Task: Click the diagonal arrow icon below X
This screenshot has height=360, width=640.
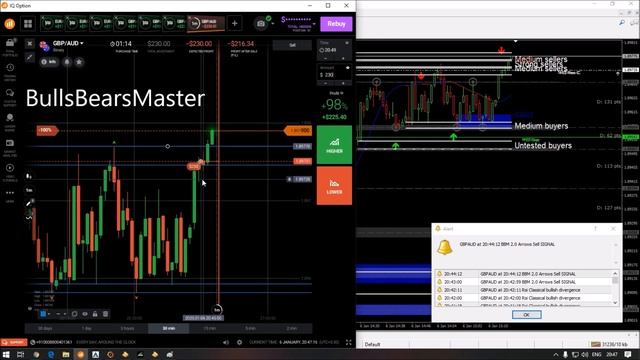Action: (30, 58)
